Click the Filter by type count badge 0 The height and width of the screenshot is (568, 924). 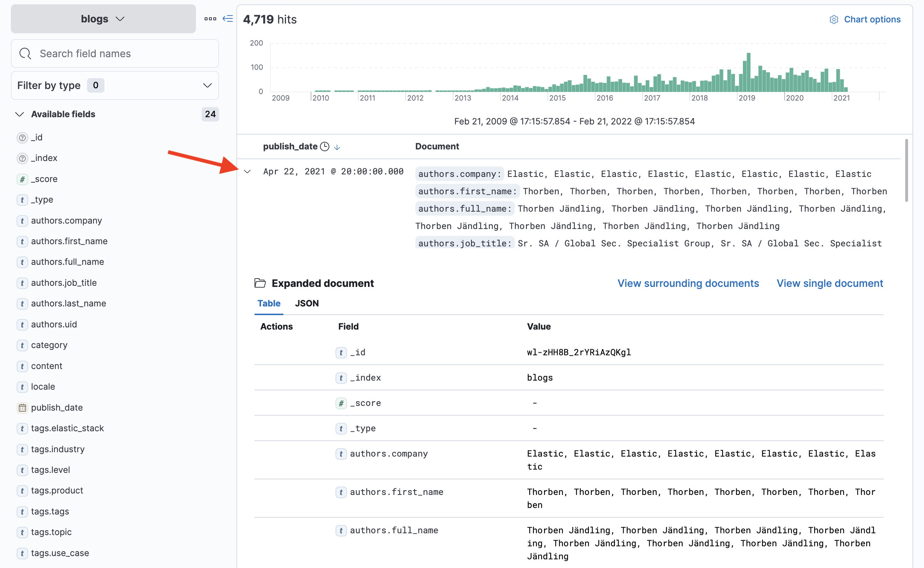(x=96, y=85)
